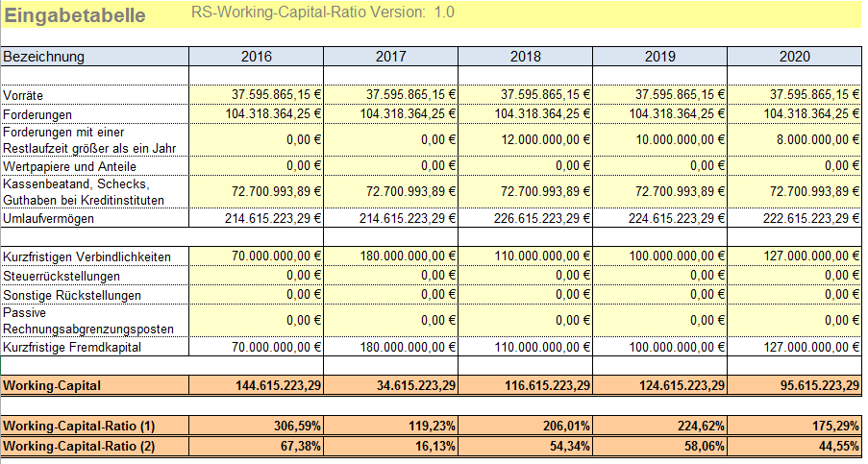Select Working-Capital-Ratio (1) value 306,59%

(257, 425)
